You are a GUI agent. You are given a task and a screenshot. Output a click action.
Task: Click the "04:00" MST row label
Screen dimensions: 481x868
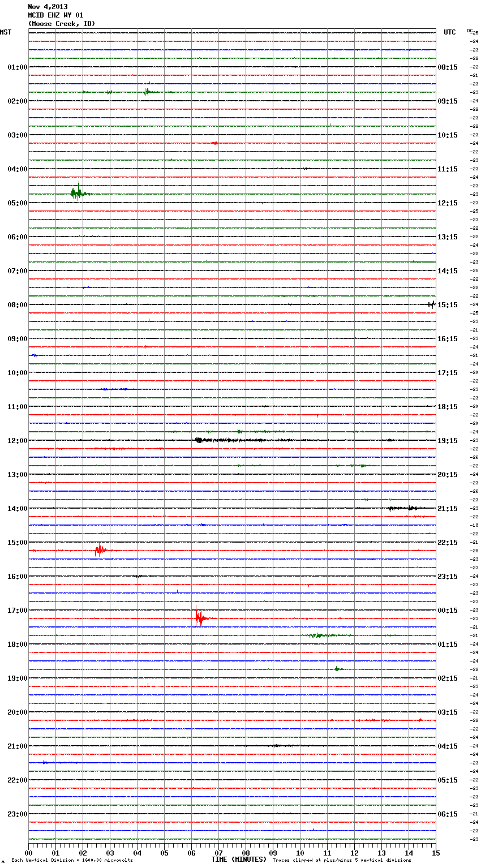pos(18,169)
